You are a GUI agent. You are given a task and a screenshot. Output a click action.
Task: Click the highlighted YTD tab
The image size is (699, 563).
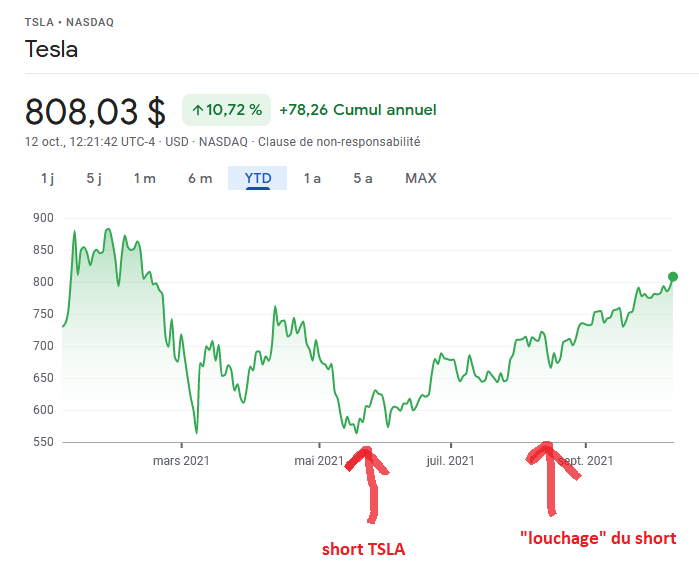(258, 178)
